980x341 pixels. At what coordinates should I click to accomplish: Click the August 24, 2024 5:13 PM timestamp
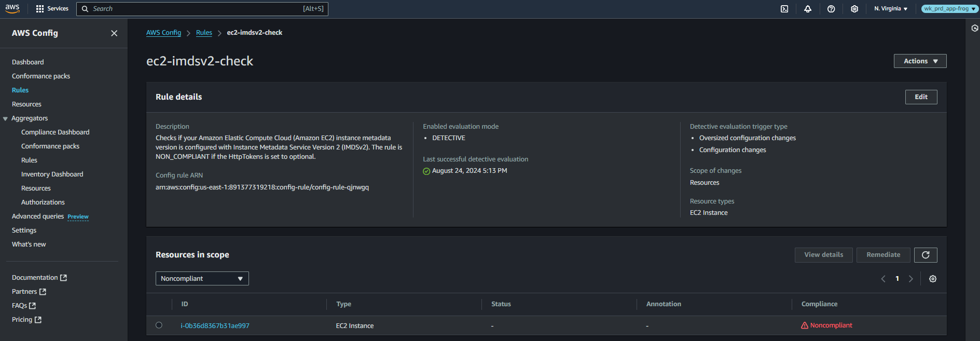tap(470, 171)
